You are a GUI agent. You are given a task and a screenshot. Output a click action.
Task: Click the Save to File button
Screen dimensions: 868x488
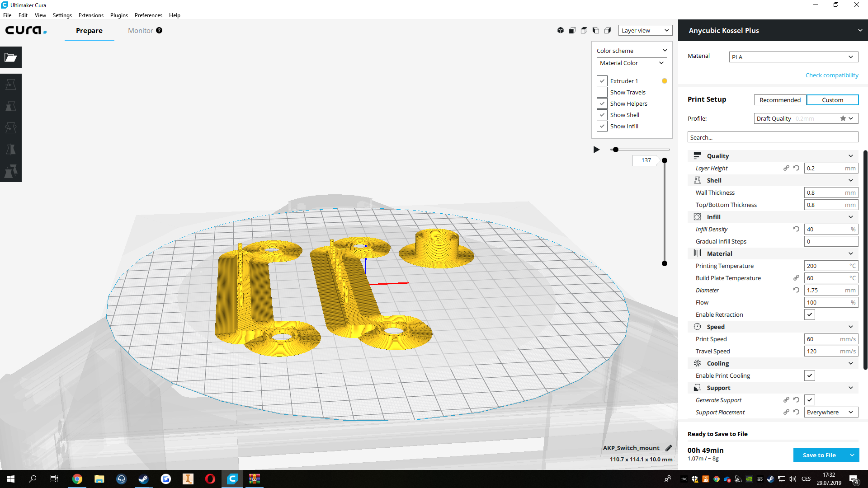click(x=819, y=455)
